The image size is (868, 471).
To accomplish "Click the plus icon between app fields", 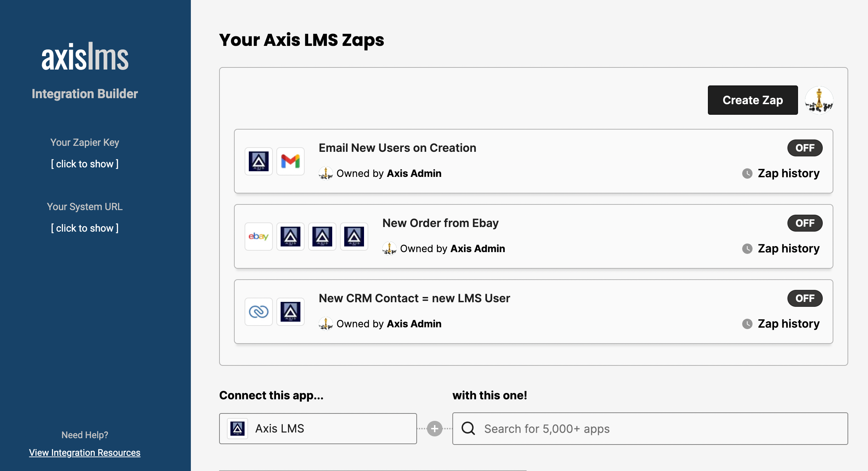I will pyautogui.click(x=434, y=429).
